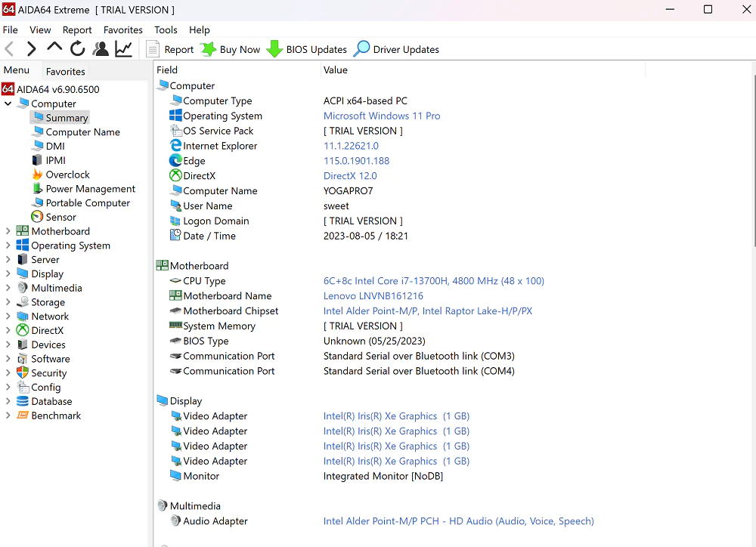Expand the Benchmark tree node
Viewport: 756px width, 547px height.
click(x=8, y=416)
